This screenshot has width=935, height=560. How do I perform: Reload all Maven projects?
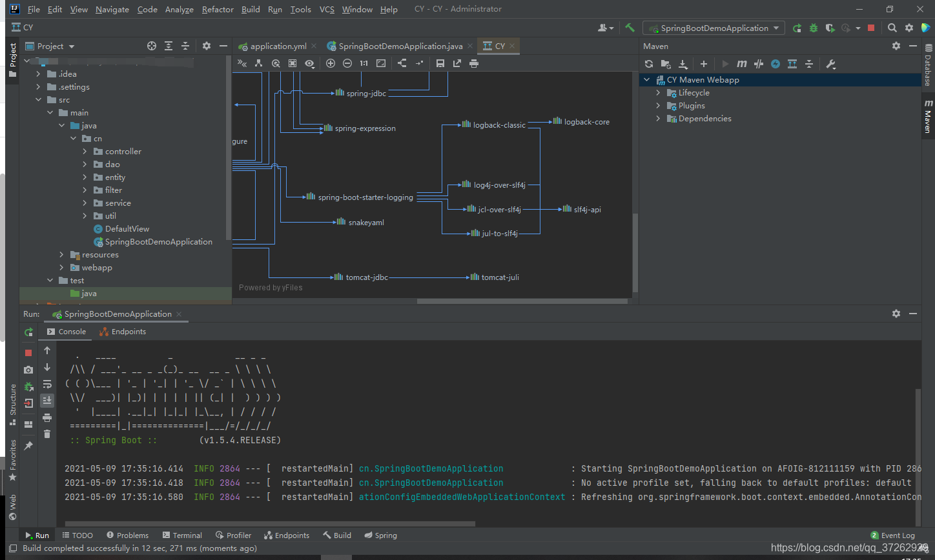click(649, 64)
